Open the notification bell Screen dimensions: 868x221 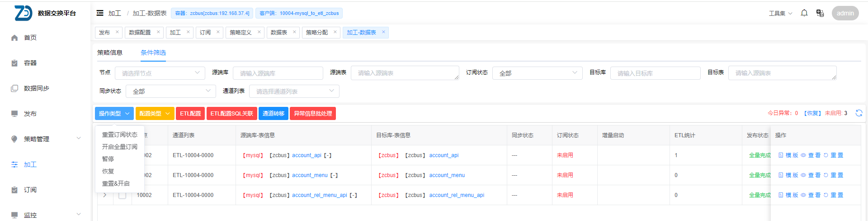coord(804,13)
